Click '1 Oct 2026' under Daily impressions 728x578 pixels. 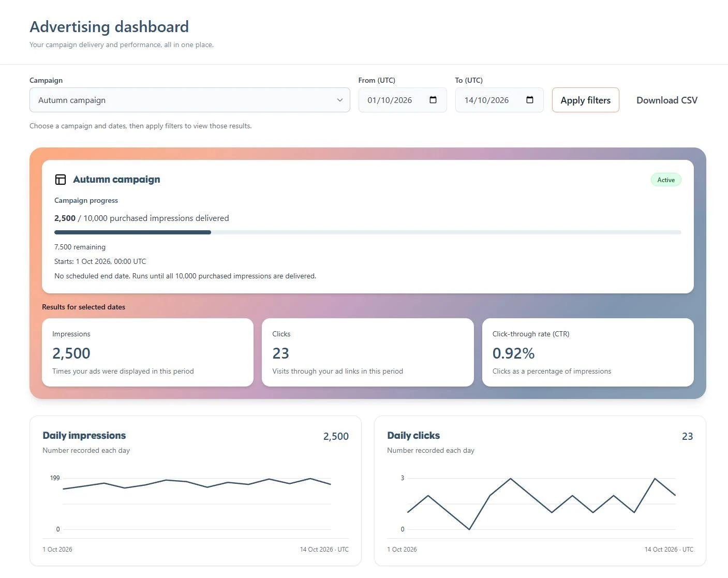57,550
